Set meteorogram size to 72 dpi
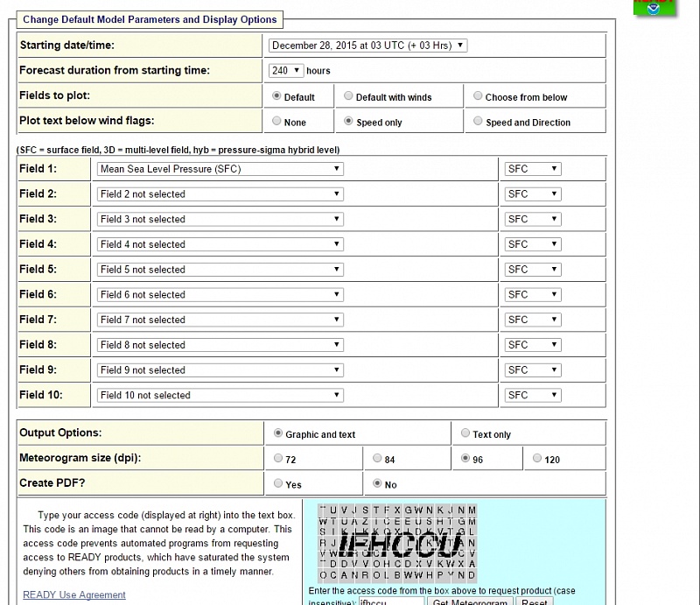This screenshot has height=605, width=700. click(x=278, y=458)
